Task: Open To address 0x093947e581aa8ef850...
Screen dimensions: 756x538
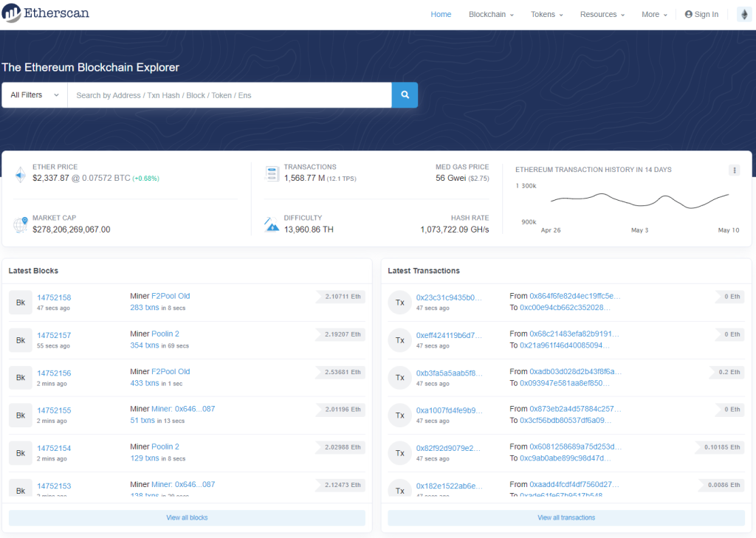Action: (565, 383)
